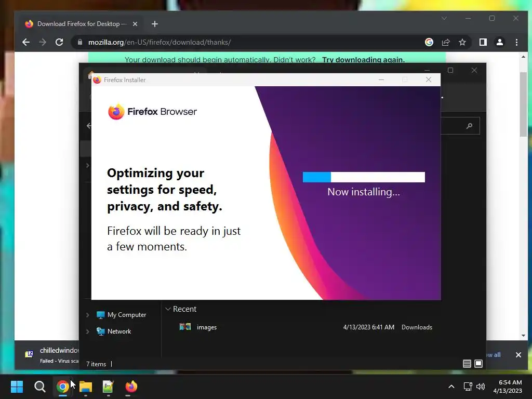Screen dimensions: 532x399
Task: Reload the Mozilla download page
Action: [x=59, y=42]
